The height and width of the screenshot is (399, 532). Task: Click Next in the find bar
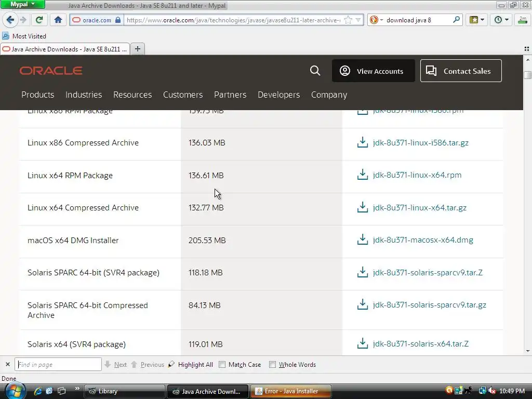click(x=116, y=364)
